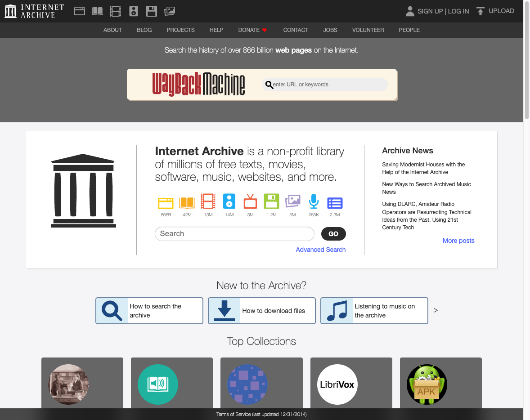The height and width of the screenshot is (420, 530).
Task: Show next New to the Archive cards arrow
Action: pos(436,310)
